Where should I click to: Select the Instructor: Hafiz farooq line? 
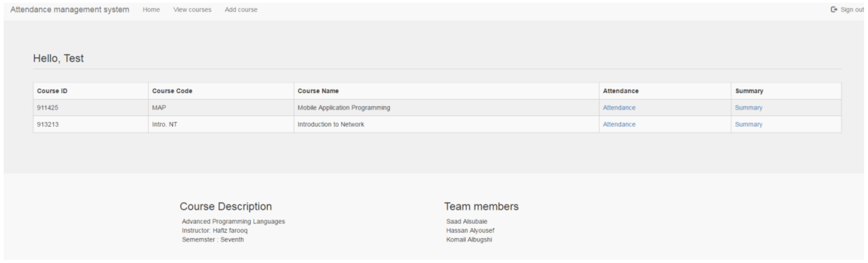[x=215, y=231]
